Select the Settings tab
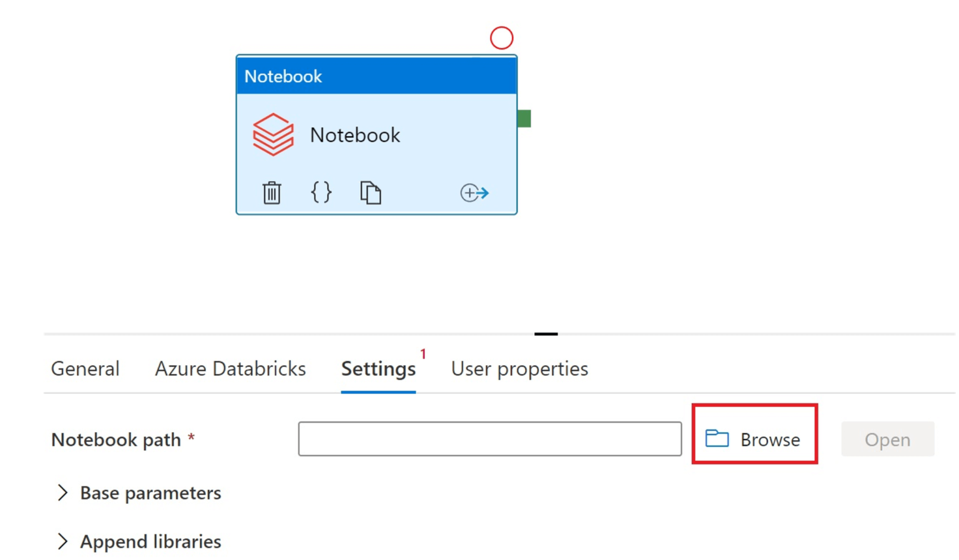 tap(378, 368)
